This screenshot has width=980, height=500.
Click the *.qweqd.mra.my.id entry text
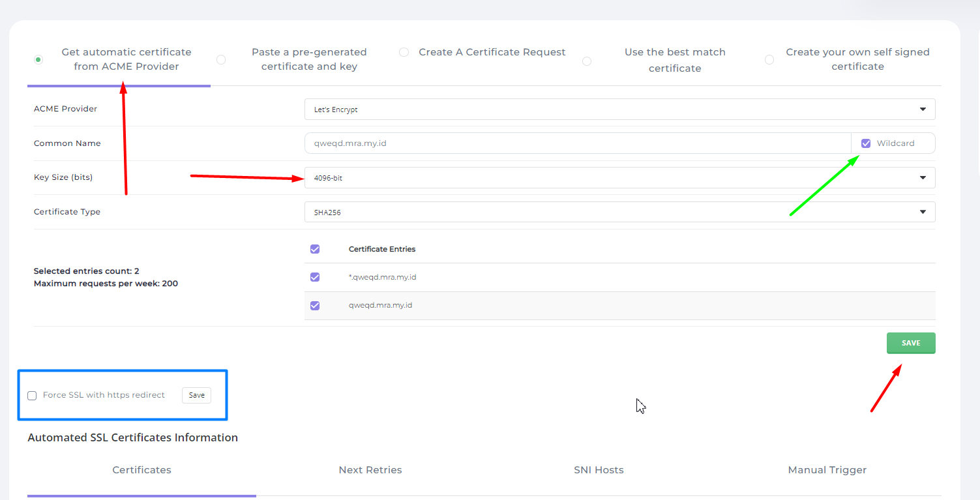(382, 277)
